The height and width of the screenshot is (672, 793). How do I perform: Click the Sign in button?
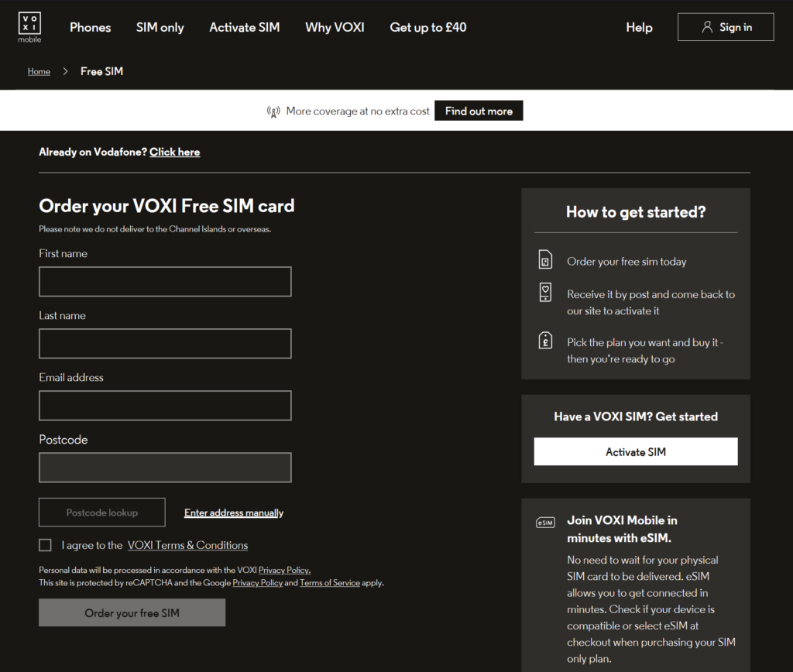coord(726,27)
